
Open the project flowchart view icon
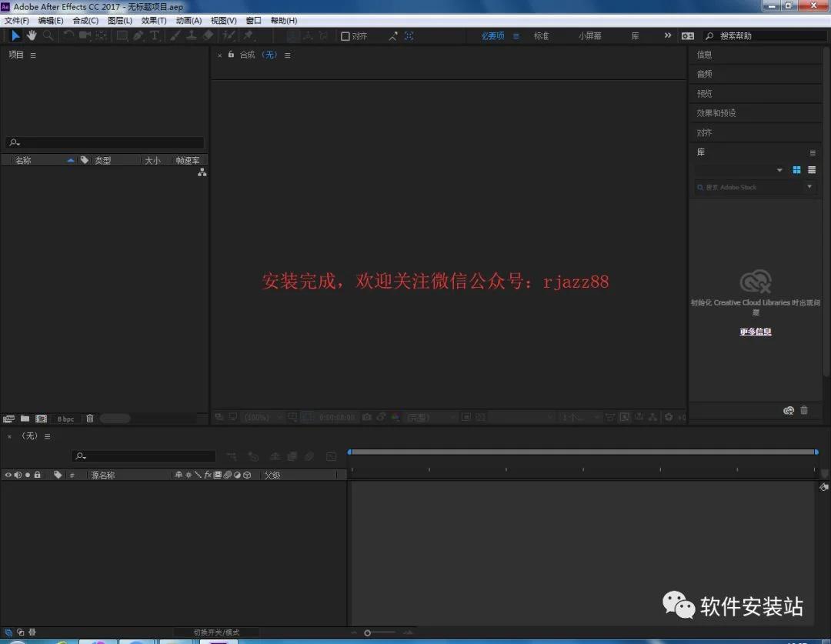click(202, 173)
